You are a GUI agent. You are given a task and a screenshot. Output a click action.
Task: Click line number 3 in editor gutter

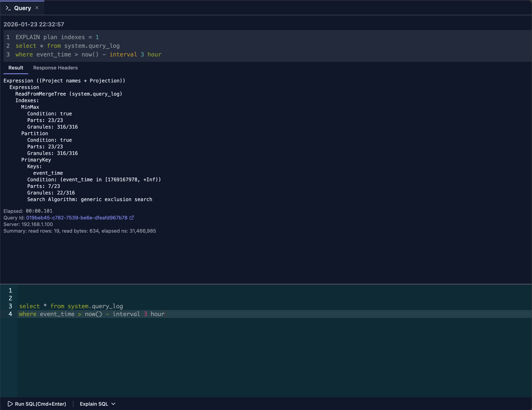pyautogui.click(x=10, y=306)
